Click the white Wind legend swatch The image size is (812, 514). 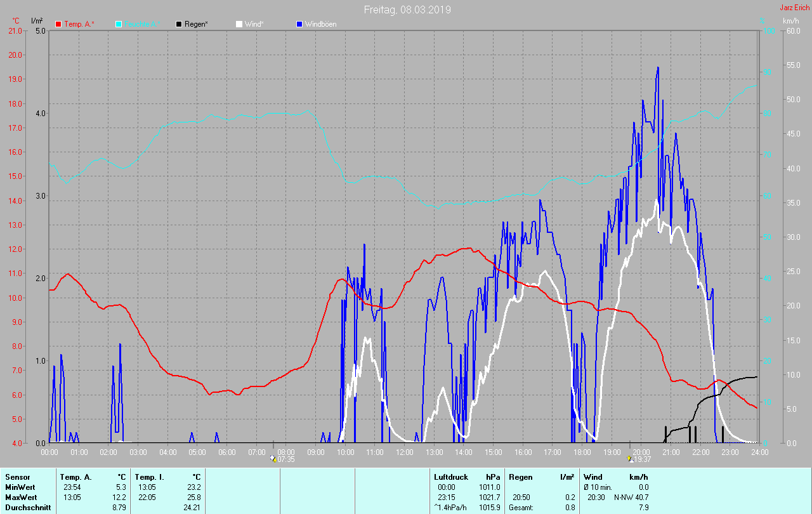[239, 24]
